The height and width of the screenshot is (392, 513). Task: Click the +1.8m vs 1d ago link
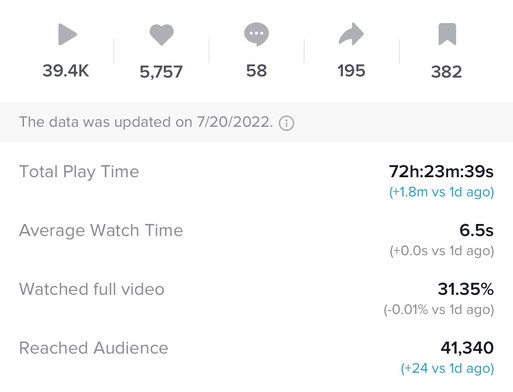[x=441, y=192]
